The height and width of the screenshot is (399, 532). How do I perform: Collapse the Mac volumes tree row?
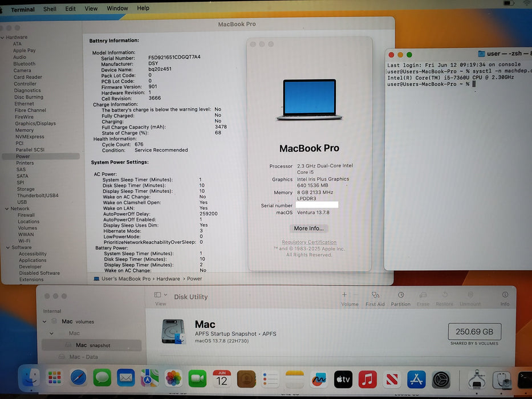click(x=44, y=321)
